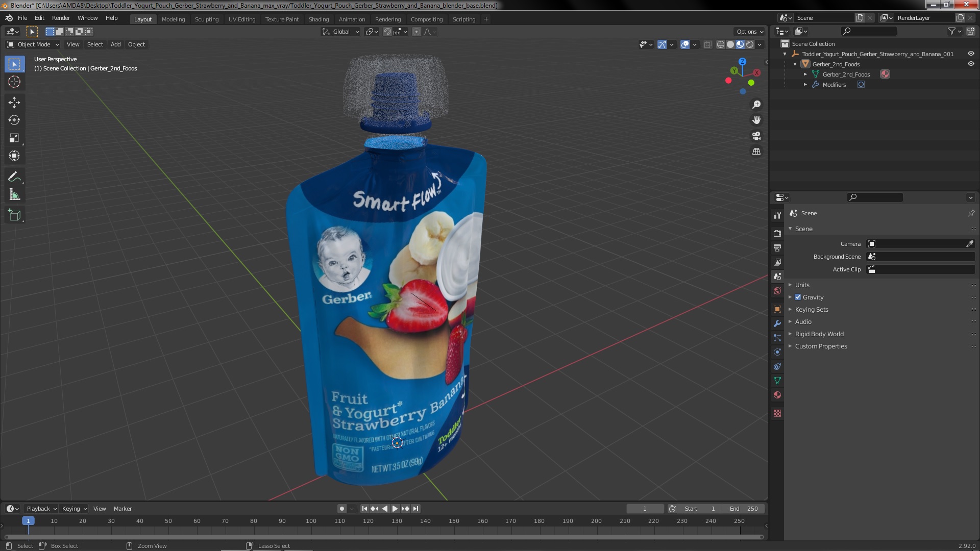
Task: Open the Physics properties tab
Action: [777, 352]
